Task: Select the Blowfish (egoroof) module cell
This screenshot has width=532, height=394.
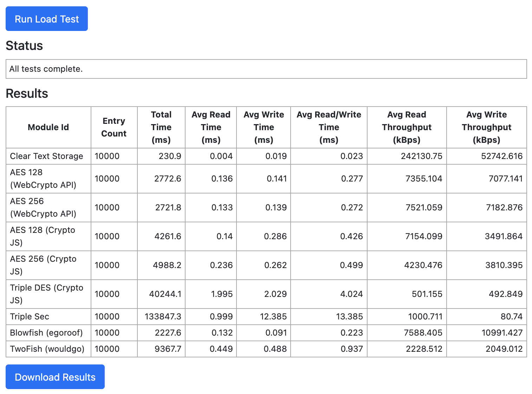Action: click(48, 333)
